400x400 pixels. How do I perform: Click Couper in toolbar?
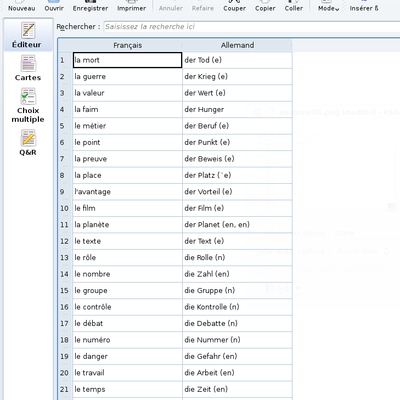(x=234, y=6)
